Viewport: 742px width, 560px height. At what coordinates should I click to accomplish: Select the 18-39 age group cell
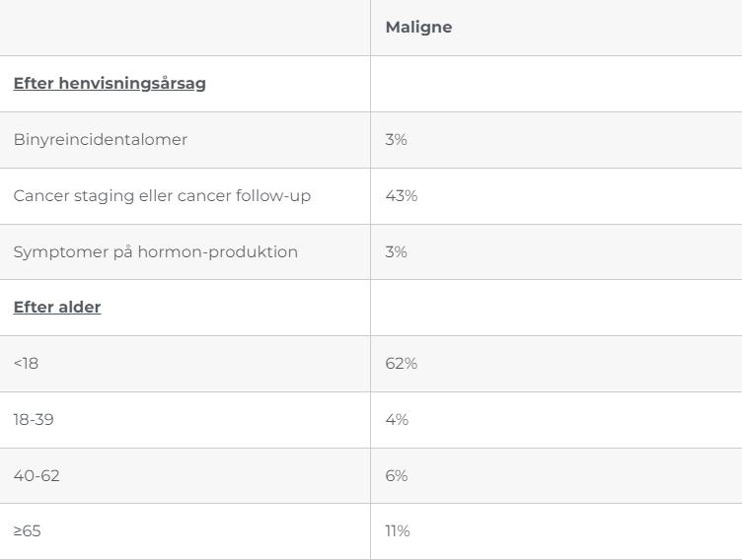(x=34, y=420)
